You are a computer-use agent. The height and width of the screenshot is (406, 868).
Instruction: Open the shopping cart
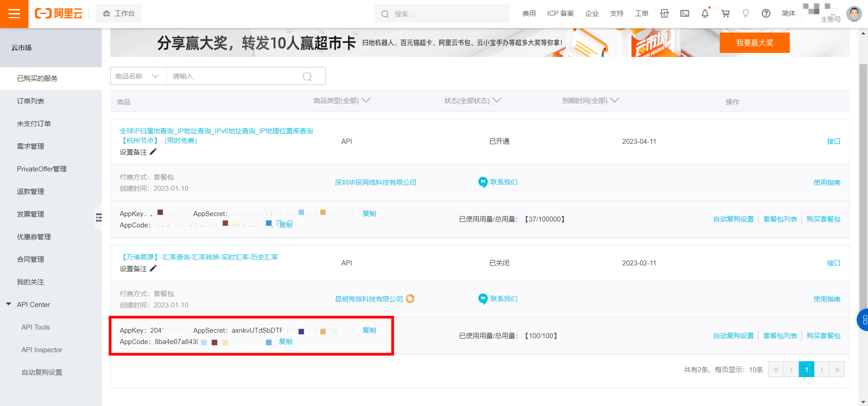click(x=725, y=14)
